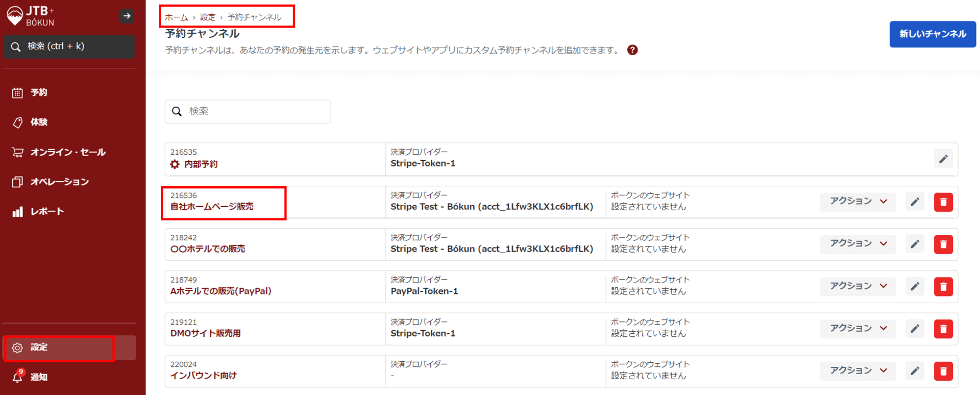The image size is (980, 395).
Task: Collapse sidebar with the arrow icon
Action: coord(127,16)
